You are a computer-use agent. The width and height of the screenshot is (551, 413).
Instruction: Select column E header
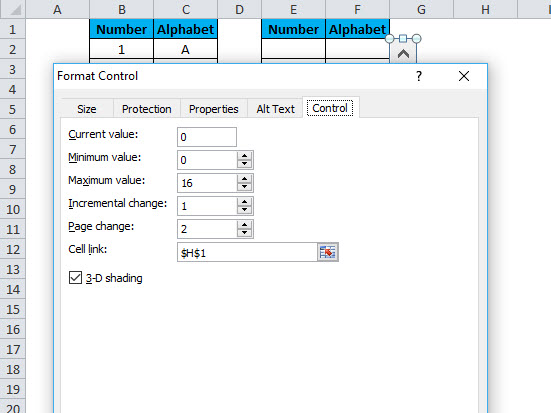pyautogui.click(x=293, y=9)
